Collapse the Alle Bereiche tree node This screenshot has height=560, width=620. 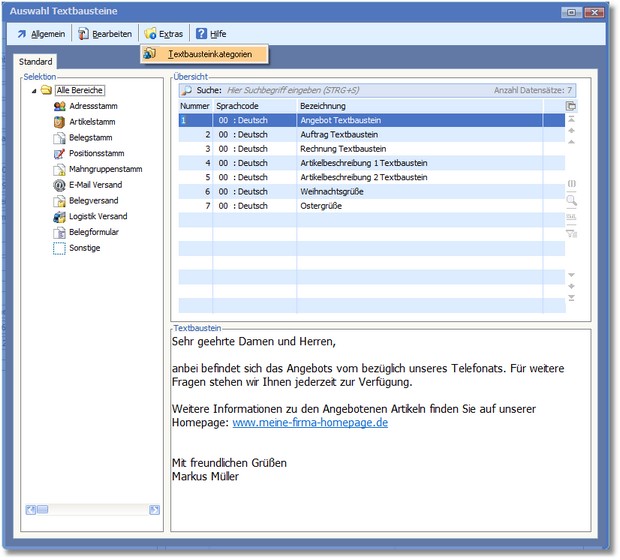34,91
